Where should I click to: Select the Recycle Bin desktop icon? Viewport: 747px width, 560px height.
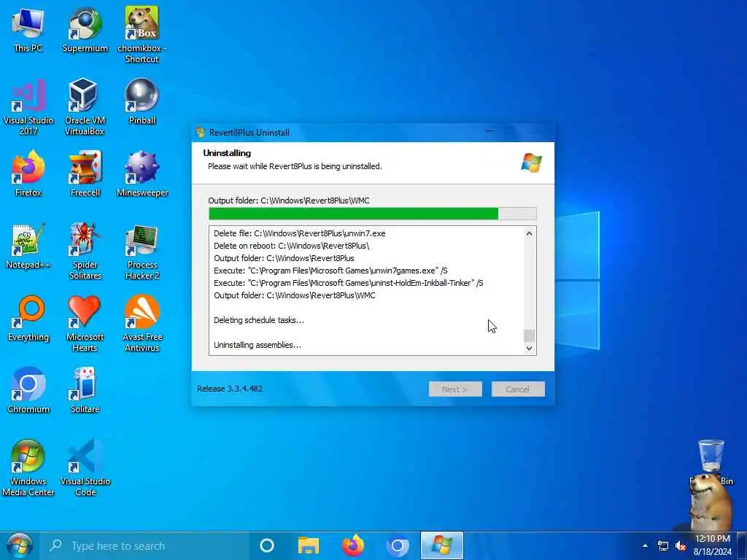[x=712, y=462]
